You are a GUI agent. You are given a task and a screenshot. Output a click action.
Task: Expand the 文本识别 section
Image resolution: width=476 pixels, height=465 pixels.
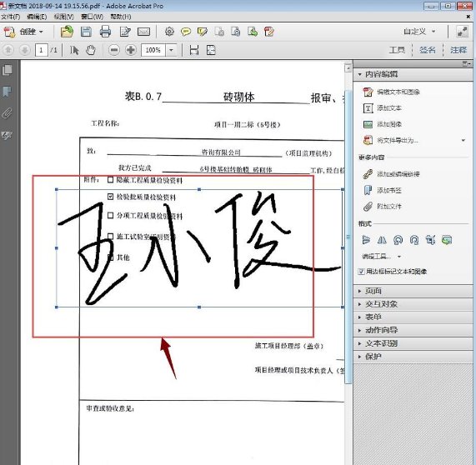click(413, 343)
